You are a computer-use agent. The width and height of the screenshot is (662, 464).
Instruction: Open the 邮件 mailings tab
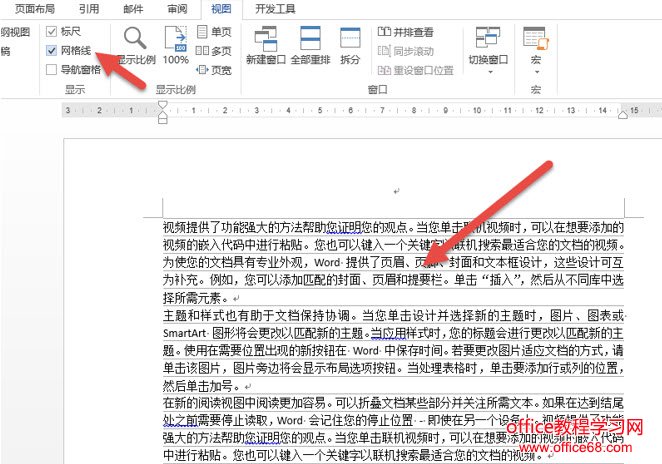click(133, 9)
